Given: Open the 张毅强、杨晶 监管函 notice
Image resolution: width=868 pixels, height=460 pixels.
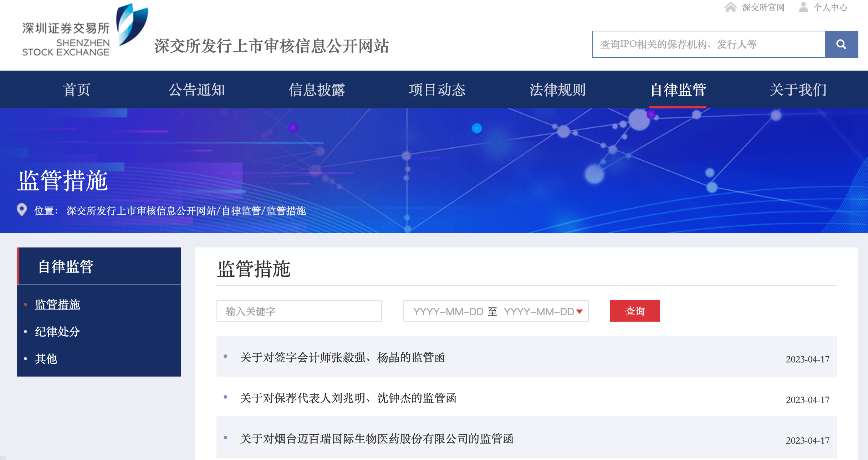Looking at the screenshot, I should [x=342, y=357].
